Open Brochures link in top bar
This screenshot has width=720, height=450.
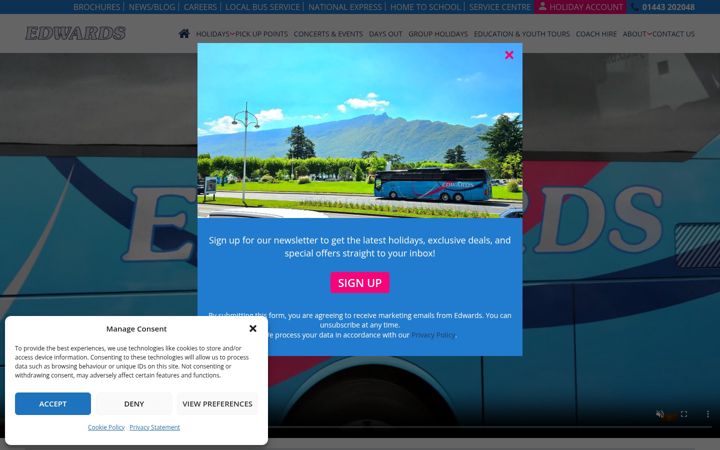pos(96,7)
